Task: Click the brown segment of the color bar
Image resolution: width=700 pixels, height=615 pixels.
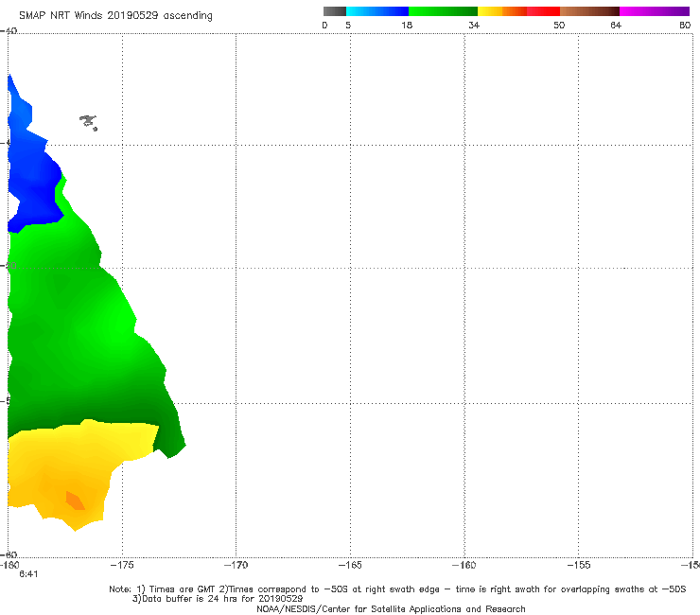Action: [x=589, y=11]
